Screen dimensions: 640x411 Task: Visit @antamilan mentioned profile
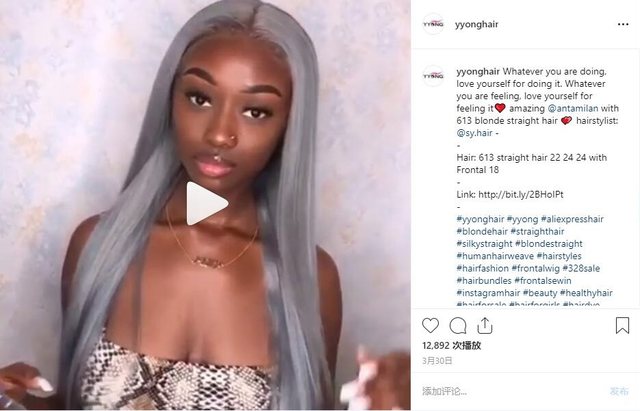[572, 109]
